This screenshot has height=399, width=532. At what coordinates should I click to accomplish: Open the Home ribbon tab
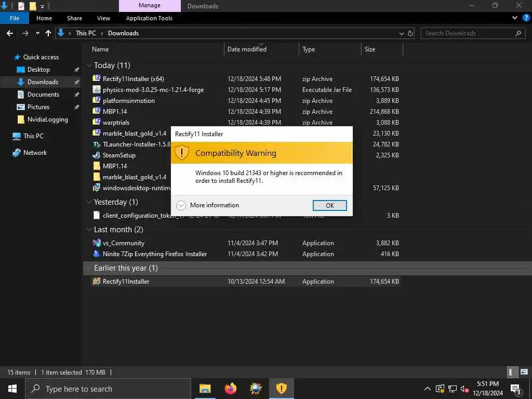coord(44,18)
